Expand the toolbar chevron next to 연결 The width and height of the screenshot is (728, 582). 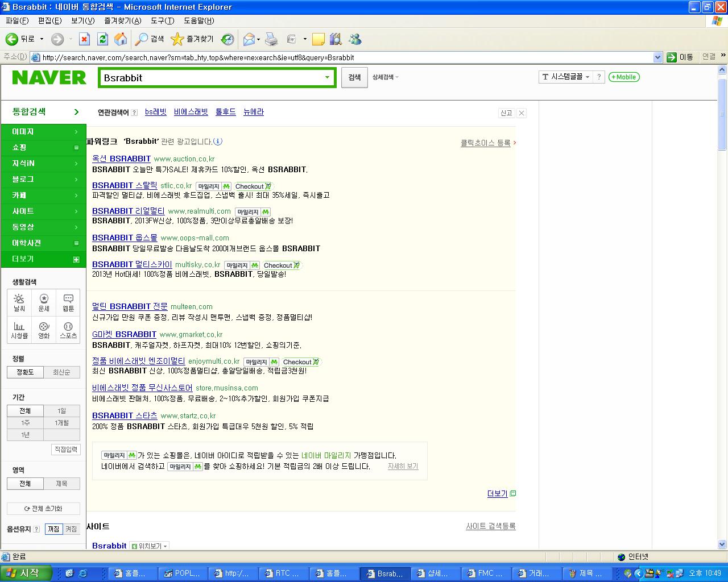[x=723, y=56]
